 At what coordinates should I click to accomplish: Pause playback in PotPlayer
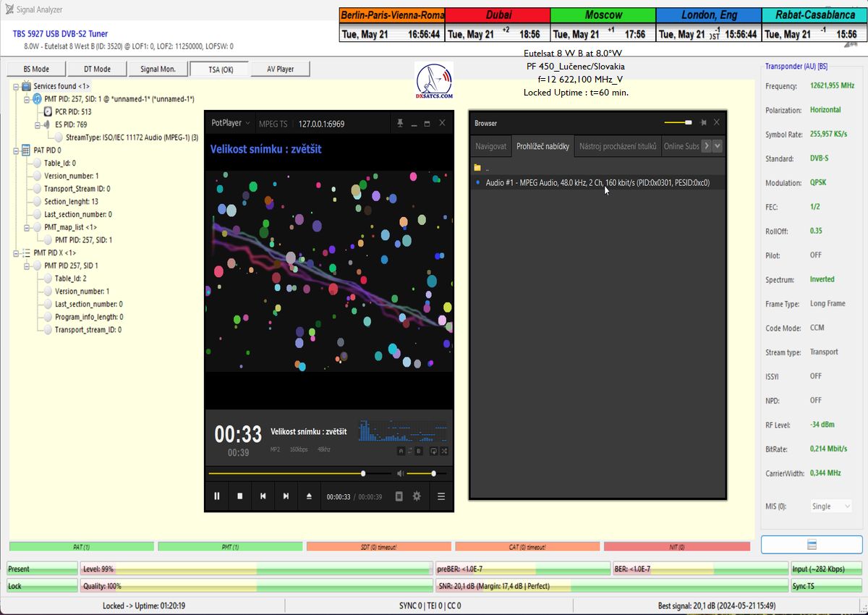pos(216,496)
